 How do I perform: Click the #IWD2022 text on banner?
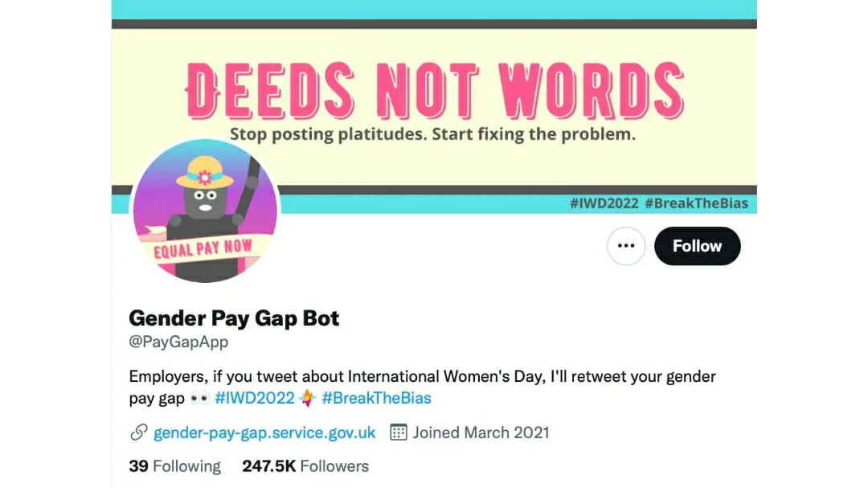click(604, 203)
